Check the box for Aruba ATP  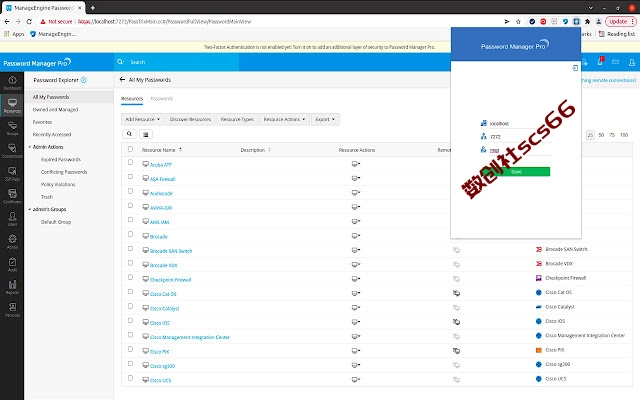tap(130, 162)
